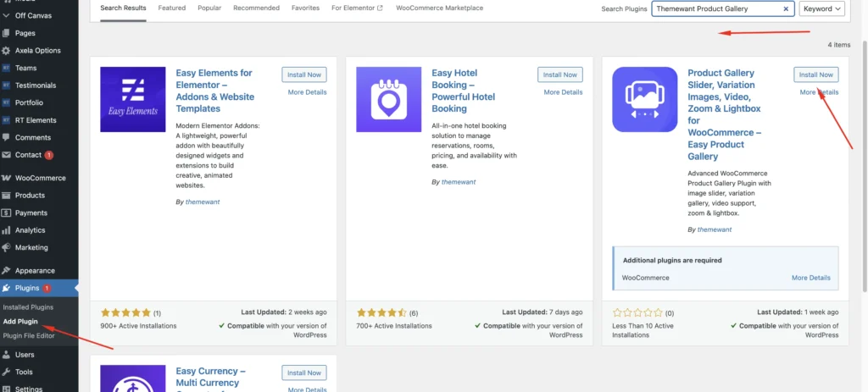Click the Testimonials menu icon

click(x=6, y=86)
